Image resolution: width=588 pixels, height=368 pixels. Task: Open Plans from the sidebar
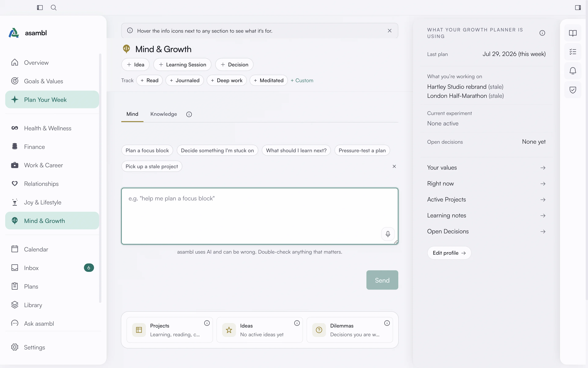52,286
